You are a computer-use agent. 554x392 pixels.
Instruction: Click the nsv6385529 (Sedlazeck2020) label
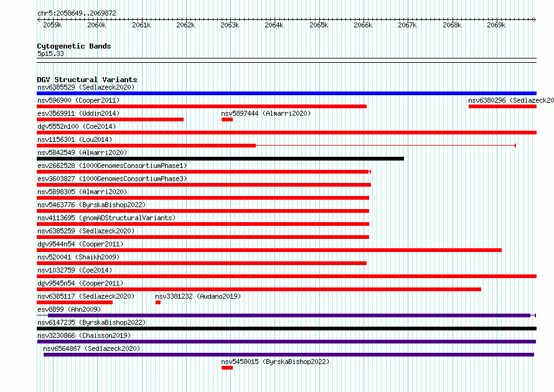click(86, 87)
